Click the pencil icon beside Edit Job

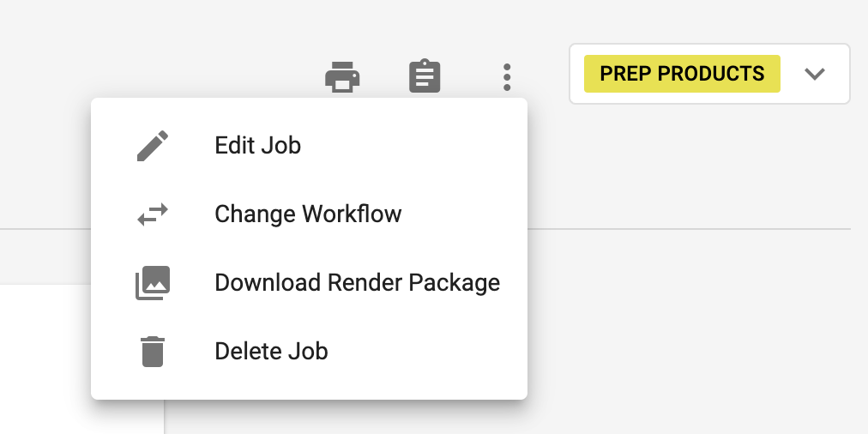click(x=154, y=146)
